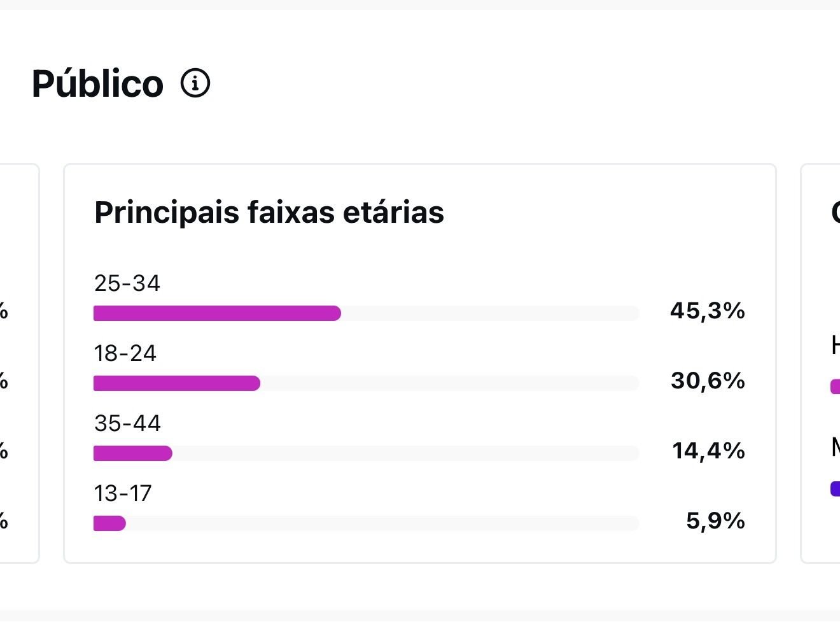Select the filled magenta bar for 35-44
840x636 pixels.
coord(133,453)
